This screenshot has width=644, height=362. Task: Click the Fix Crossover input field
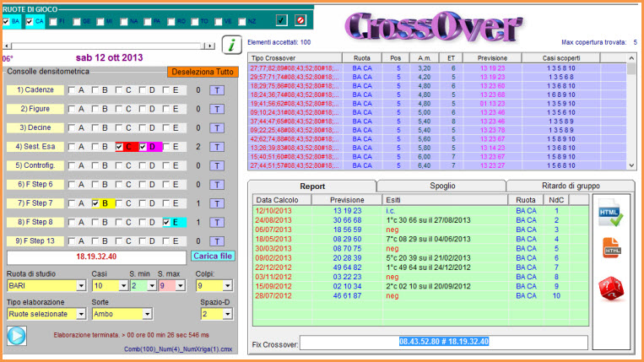tap(444, 342)
